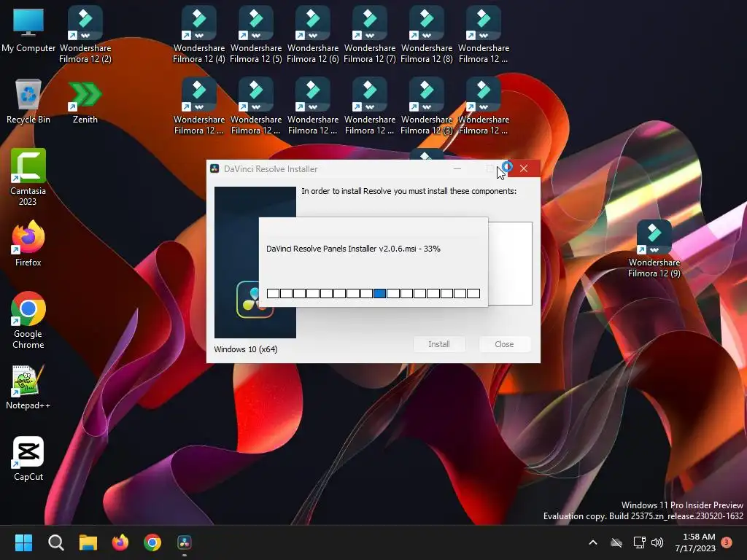Screen dimensions: 747x560
Task: Open the volume speaker tray icon
Action: tap(657, 542)
